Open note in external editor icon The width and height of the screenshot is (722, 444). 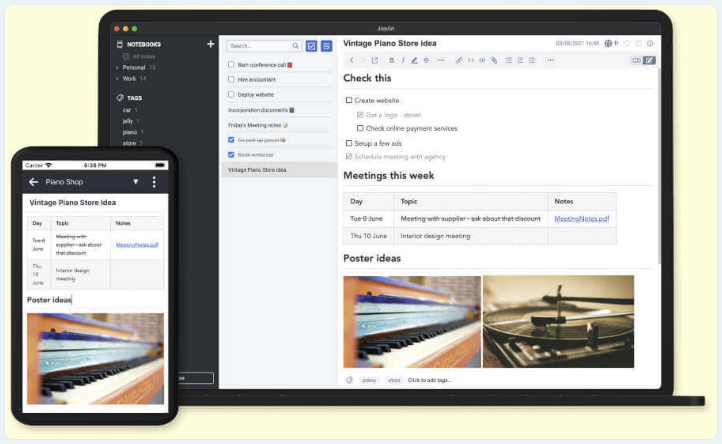(x=375, y=60)
